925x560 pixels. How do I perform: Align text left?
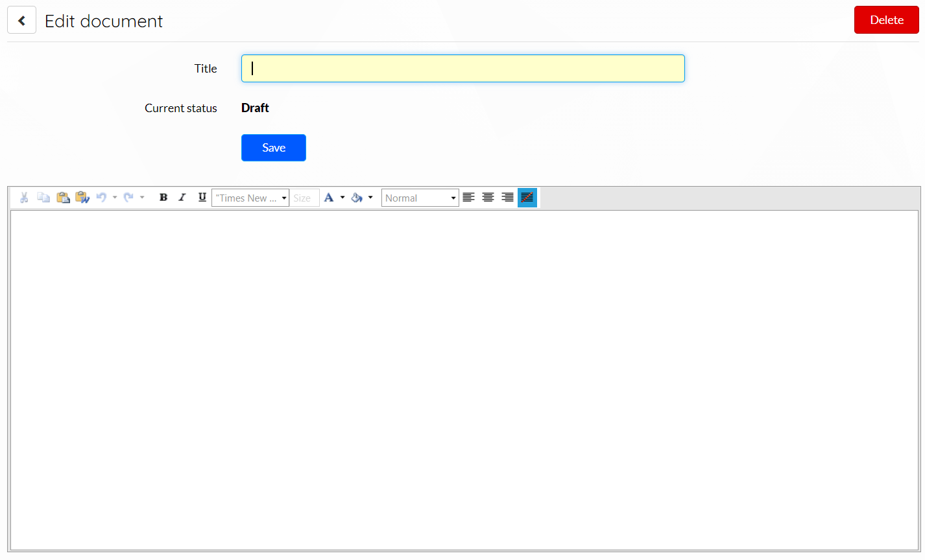click(x=469, y=198)
